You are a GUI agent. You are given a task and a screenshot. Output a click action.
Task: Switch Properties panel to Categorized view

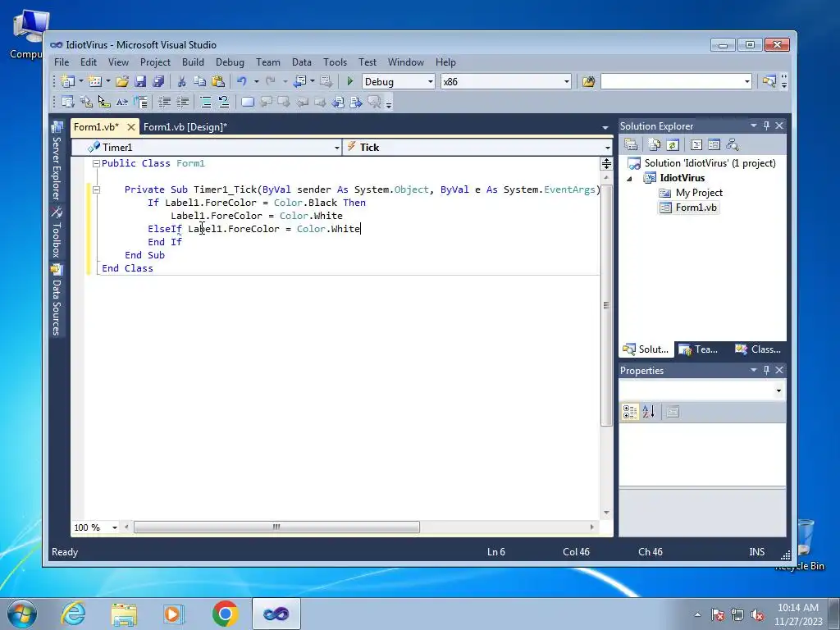[630, 412]
